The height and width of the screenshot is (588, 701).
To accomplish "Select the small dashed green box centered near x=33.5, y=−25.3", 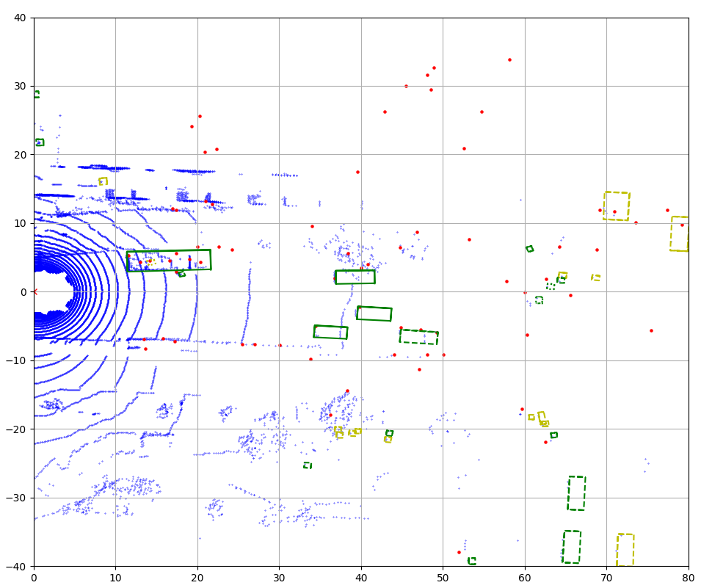I will click(307, 465).
